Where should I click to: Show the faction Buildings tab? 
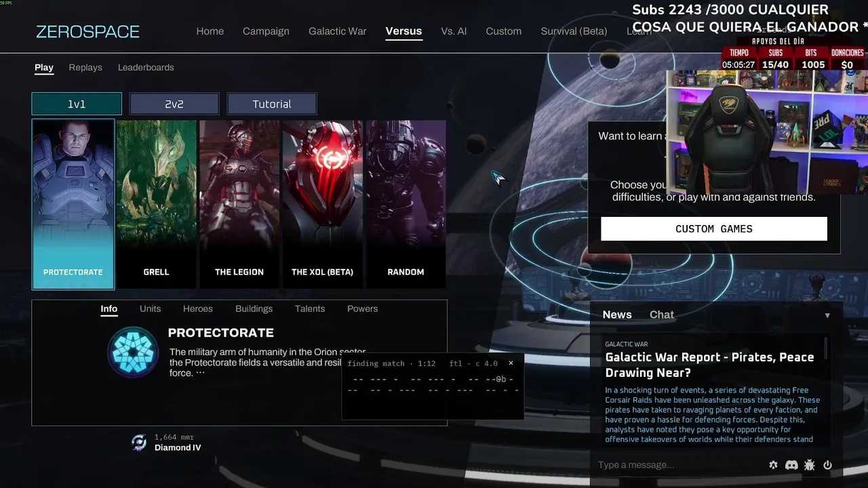(254, 309)
